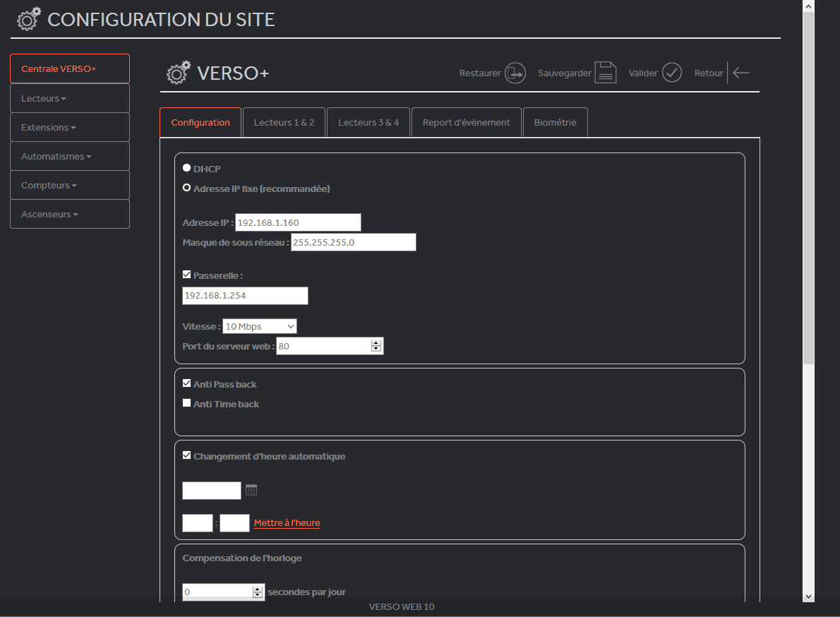Open the Report d'évènement tab

tap(466, 122)
